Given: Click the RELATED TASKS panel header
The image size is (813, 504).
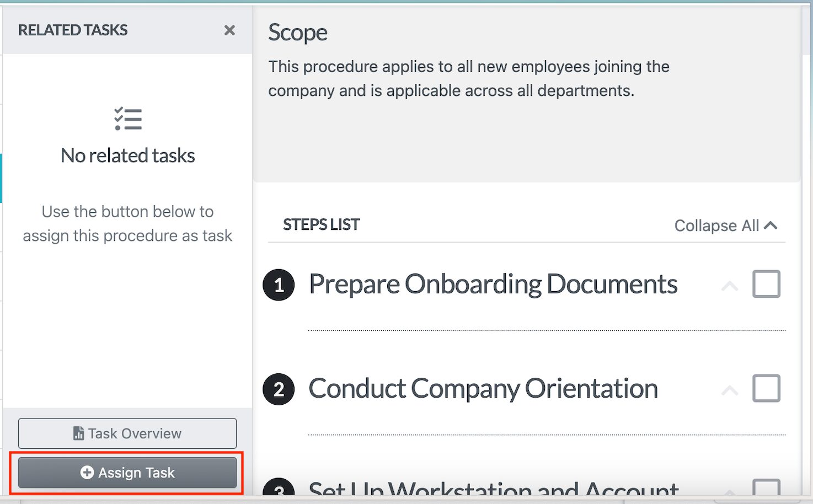Looking at the screenshot, I should coord(72,30).
